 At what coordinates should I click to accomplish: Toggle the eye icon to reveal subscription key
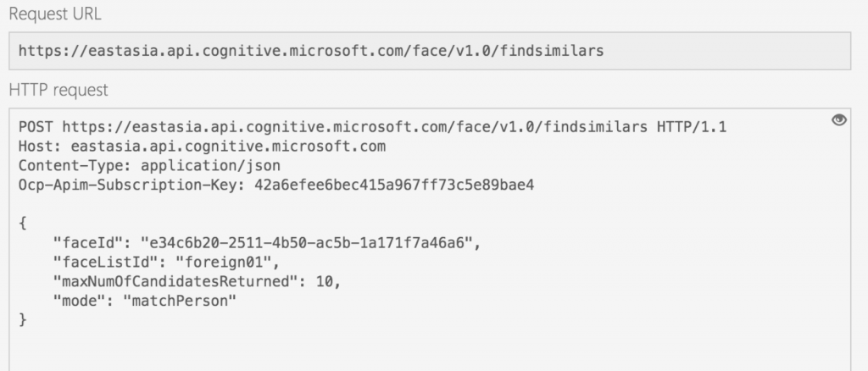[839, 120]
